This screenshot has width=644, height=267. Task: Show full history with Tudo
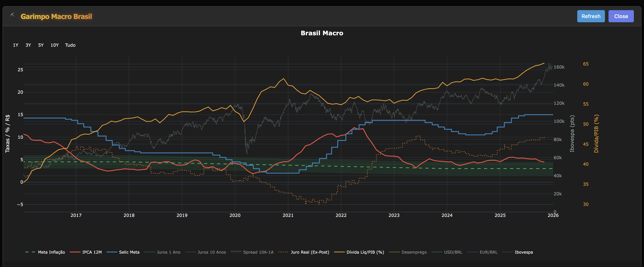(70, 45)
